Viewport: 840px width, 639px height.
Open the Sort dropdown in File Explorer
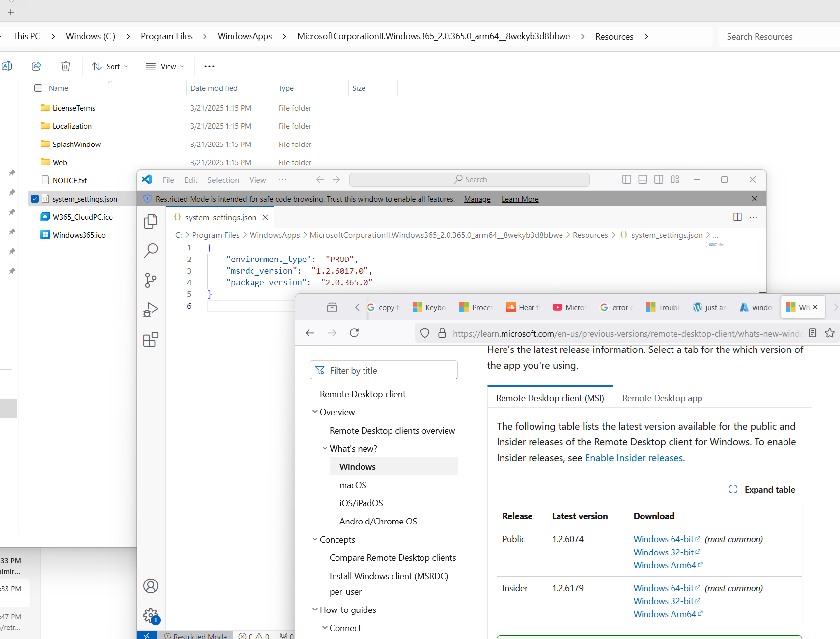pos(110,66)
